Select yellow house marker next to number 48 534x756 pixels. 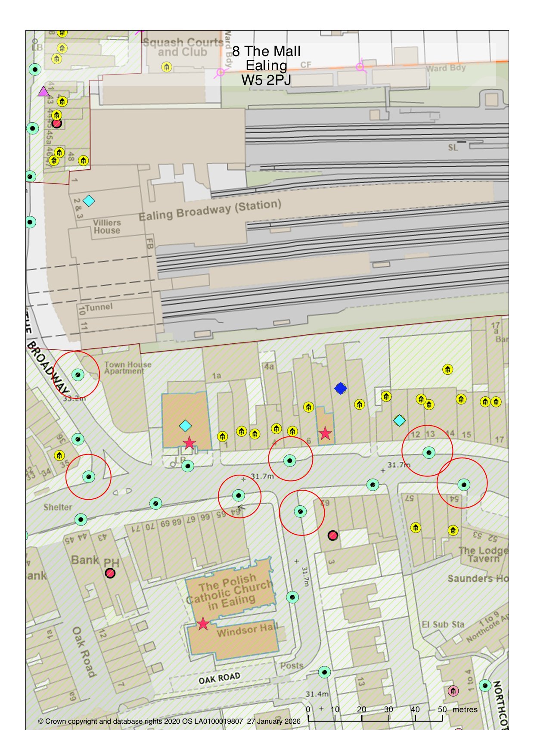(x=83, y=161)
